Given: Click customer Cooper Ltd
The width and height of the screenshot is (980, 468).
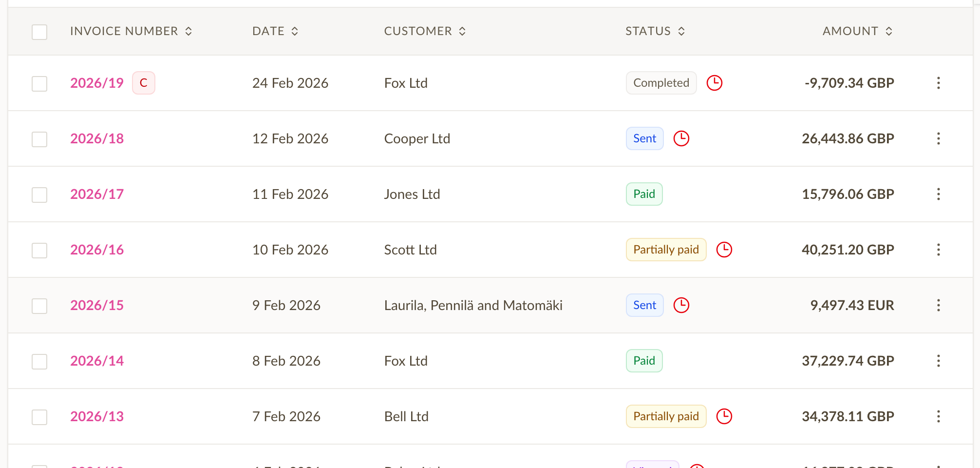Looking at the screenshot, I should point(417,138).
